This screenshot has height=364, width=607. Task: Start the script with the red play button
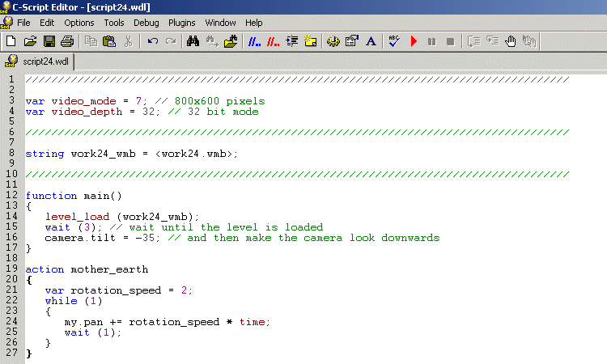click(414, 41)
